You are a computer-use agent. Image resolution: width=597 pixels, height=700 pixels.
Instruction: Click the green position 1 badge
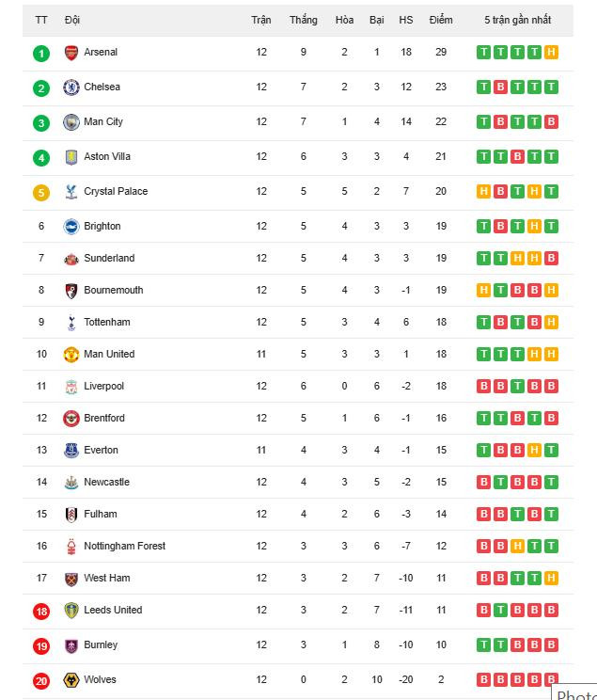tap(41, 54)
